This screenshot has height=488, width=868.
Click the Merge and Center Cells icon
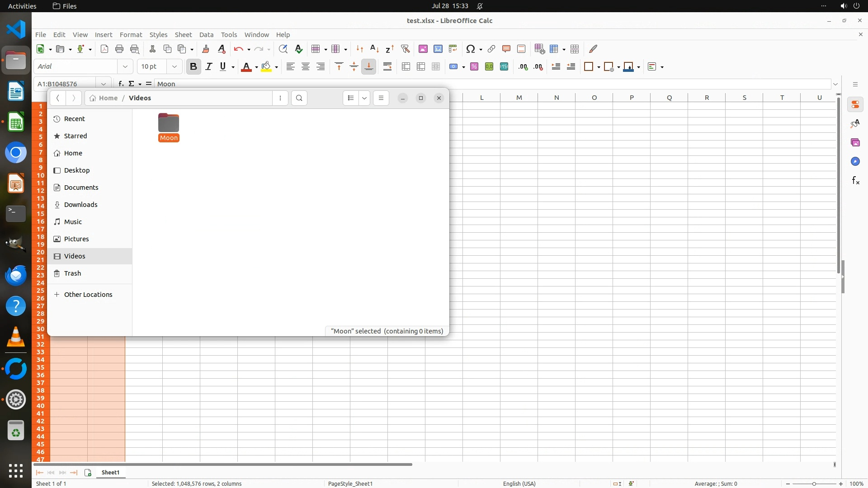point(406,66)
